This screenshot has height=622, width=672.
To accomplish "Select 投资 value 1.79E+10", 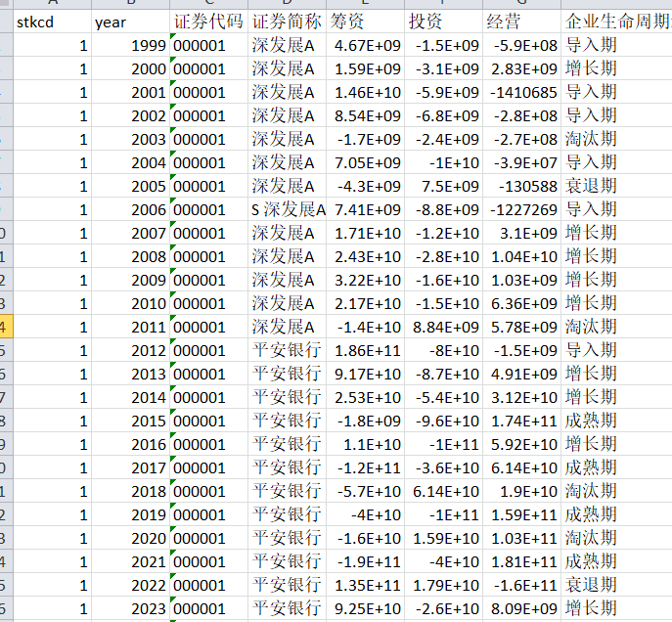I will [443, 585].
